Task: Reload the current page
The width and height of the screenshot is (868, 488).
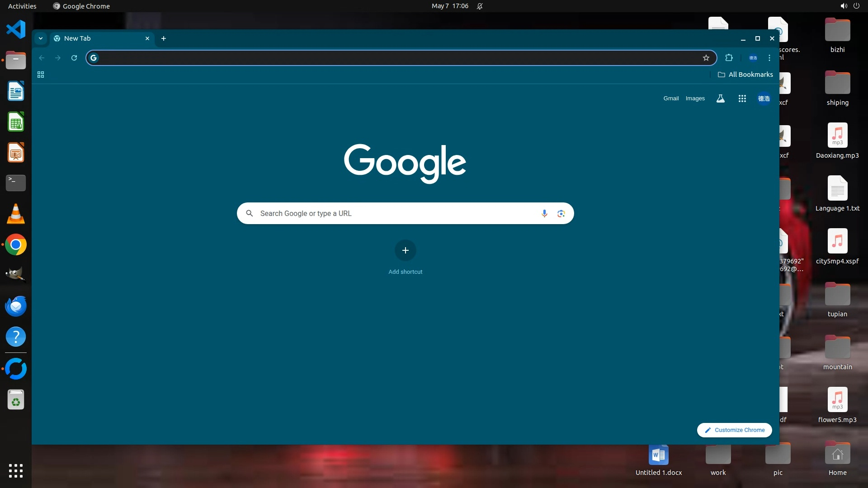Action: coord(74,58)
